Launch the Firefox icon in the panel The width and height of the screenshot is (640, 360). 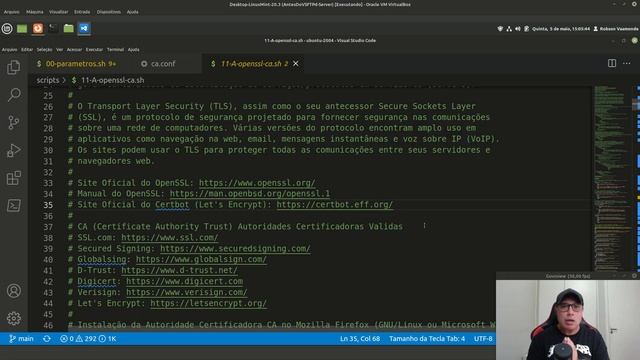coord(38,28)
